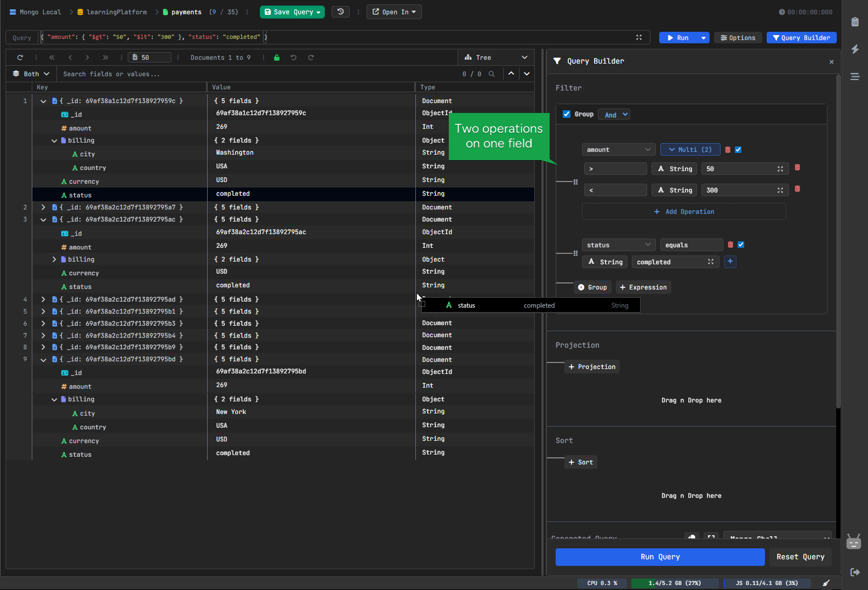Open the status field selector dropdown
This screenshot has height=590, width=868.
point(619,245)
